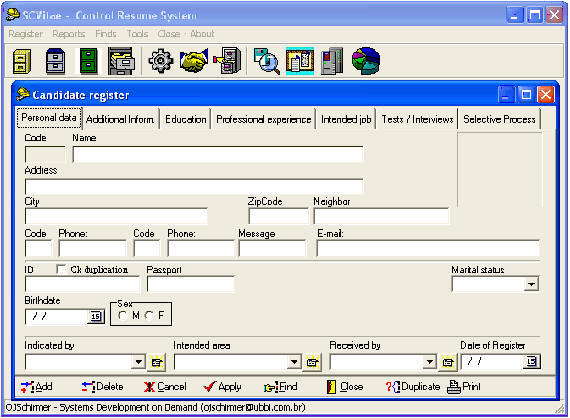This screenshot has height=418, width=570.
Task: Open the Reports menu
Action: coord(69,34)
